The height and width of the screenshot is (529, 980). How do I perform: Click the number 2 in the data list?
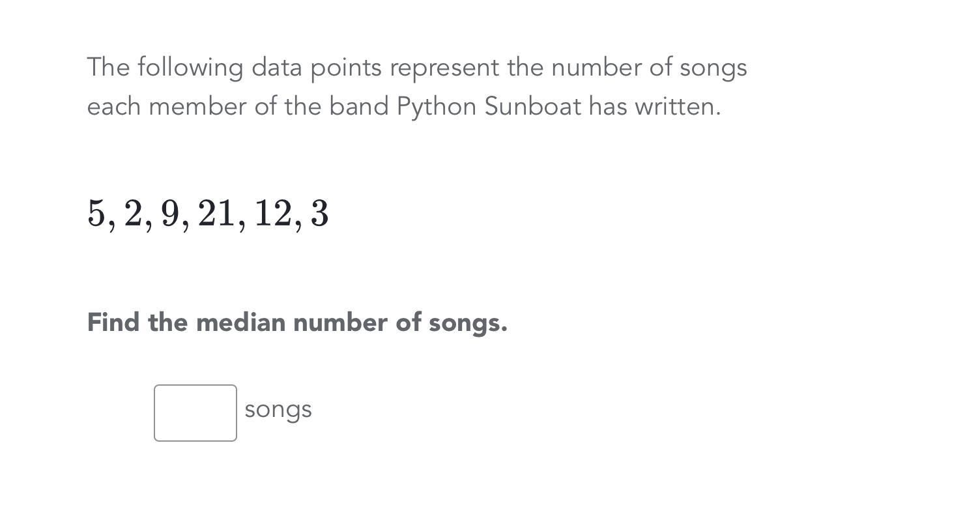tap(133, 214)
